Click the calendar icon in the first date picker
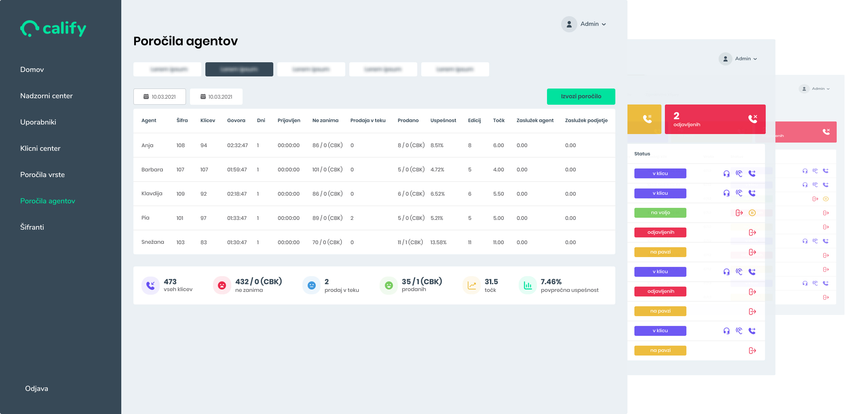Screen dimensions: 868x414 coord(146,97)
